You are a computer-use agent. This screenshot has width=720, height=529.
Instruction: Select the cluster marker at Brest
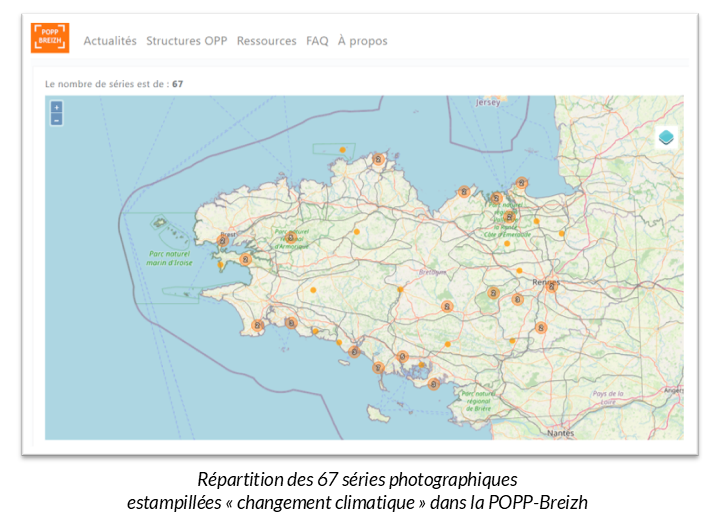point(222,240)
